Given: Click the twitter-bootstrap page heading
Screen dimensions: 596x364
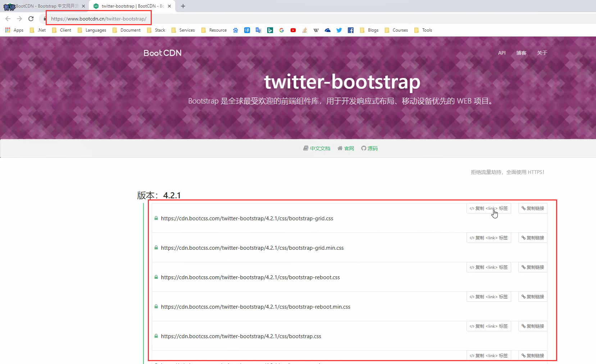Looking at the screenshot, I should tap(342, 82).
